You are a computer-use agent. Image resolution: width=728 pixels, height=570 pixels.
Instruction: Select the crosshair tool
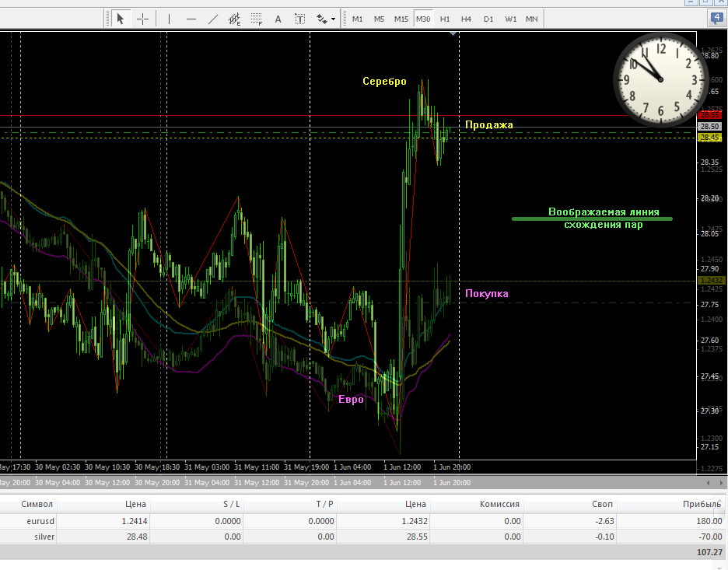[143, 19]
